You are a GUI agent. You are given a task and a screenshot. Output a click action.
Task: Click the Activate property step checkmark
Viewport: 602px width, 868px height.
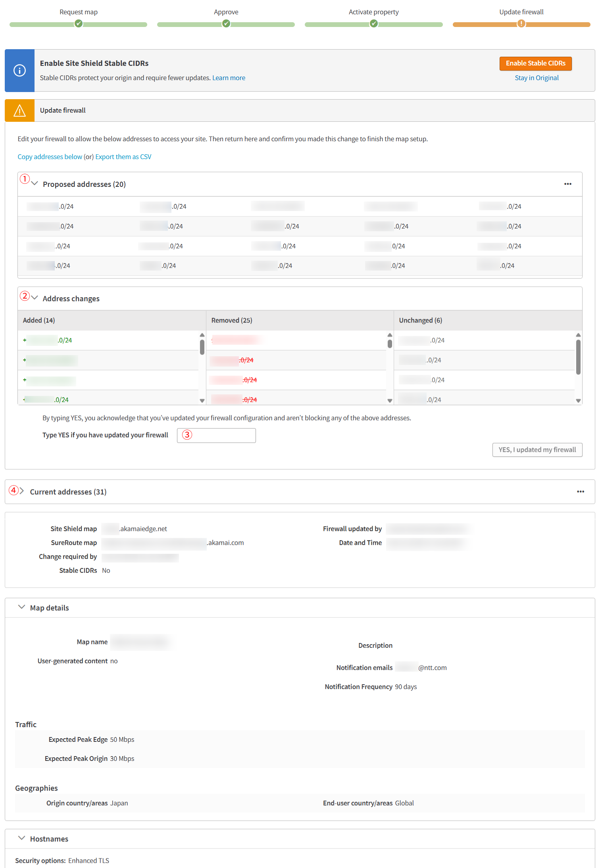[x=373, y=24]
